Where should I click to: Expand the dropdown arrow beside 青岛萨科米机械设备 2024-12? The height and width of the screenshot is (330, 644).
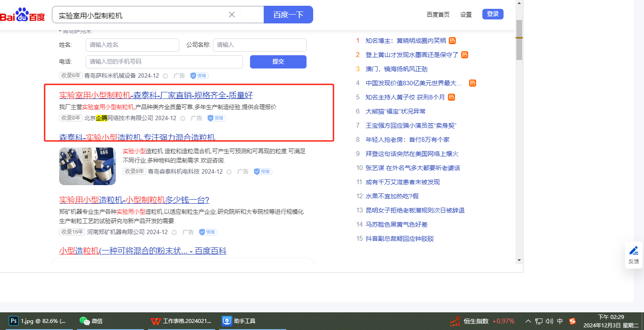[x=166, y=76]
